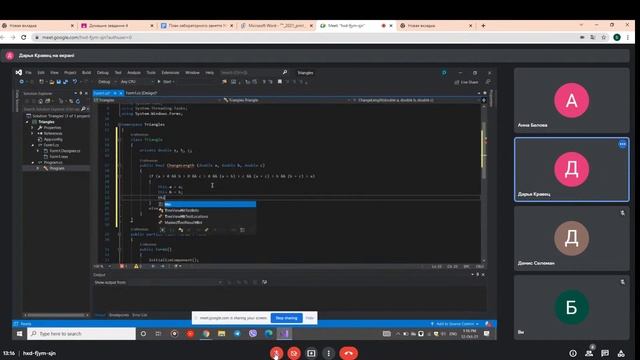
Task: Select Form1.Designer.cs in Solution Explorer
Action: click(64, 151)
